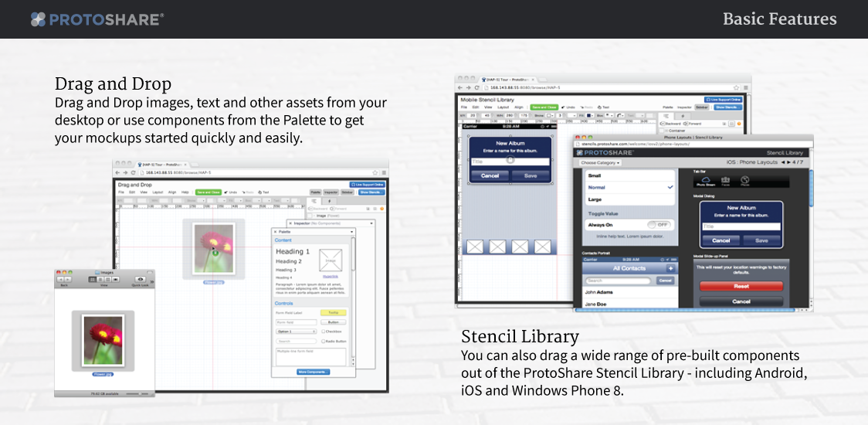Open Choose Category dropdown in Stencil Library
868x425 pixels.
pos(600,163)
